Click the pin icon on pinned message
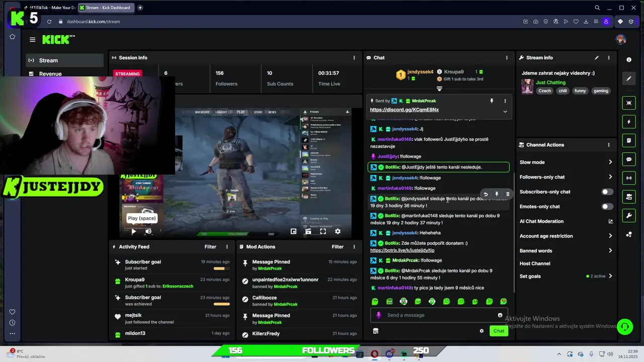Viewport: 644px width, 362px height. coord(492,101)
